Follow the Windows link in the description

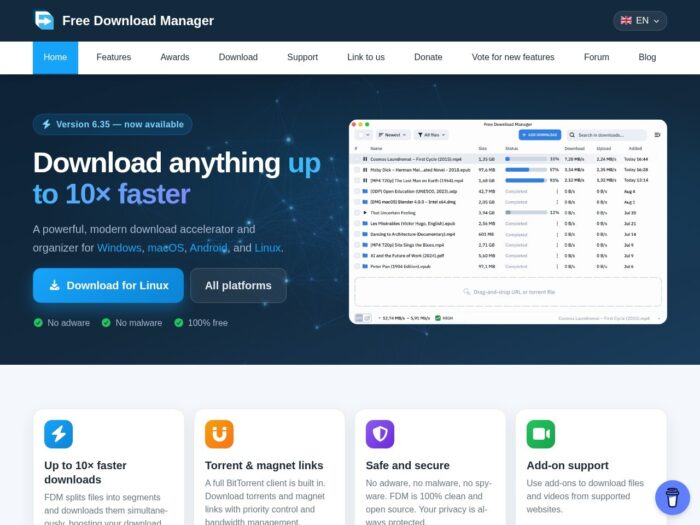(x=119, y=247)
